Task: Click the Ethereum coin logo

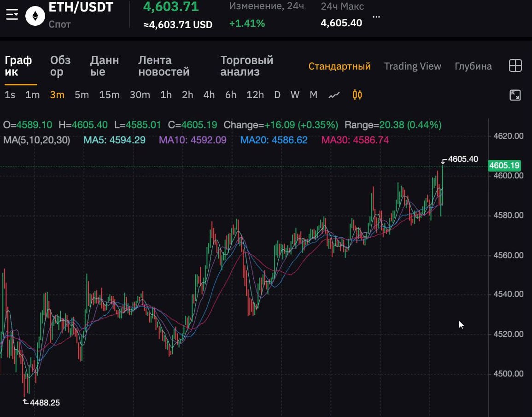Action: (35, 17)
